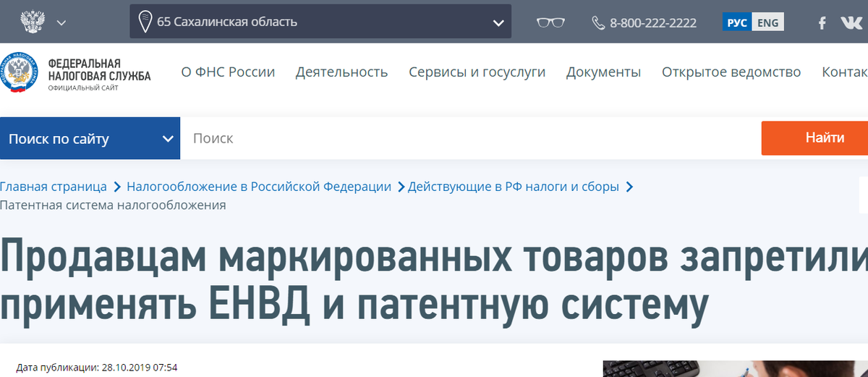868x377 pixels.
Task: Click the arrow after Налогообложение в Российской Федерации
Action: [x=400, y=187]
